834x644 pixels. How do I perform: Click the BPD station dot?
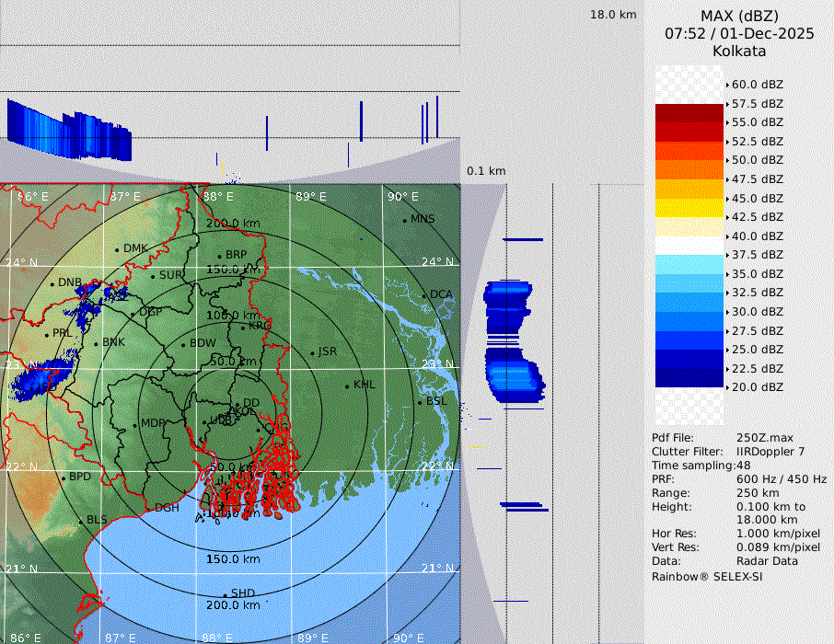point(64,477)
